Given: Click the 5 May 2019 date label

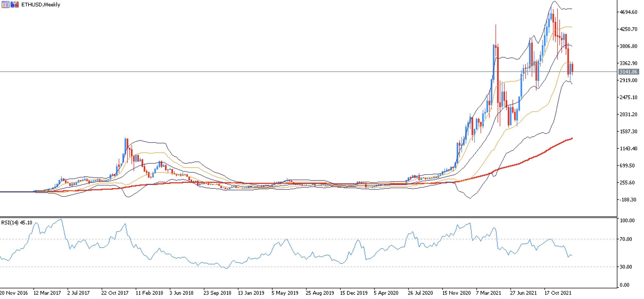Looking at the screenshot, I should click(285, 293).
